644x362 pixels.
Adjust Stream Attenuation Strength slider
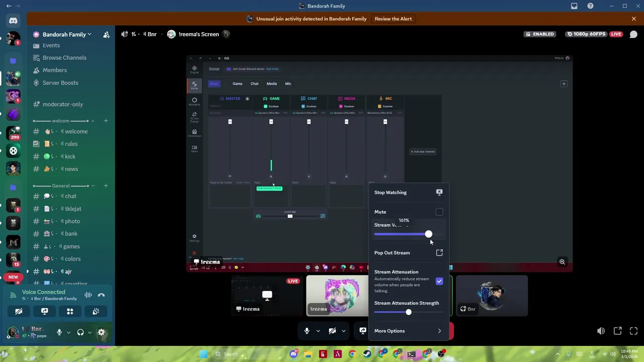tap(409, 312)
